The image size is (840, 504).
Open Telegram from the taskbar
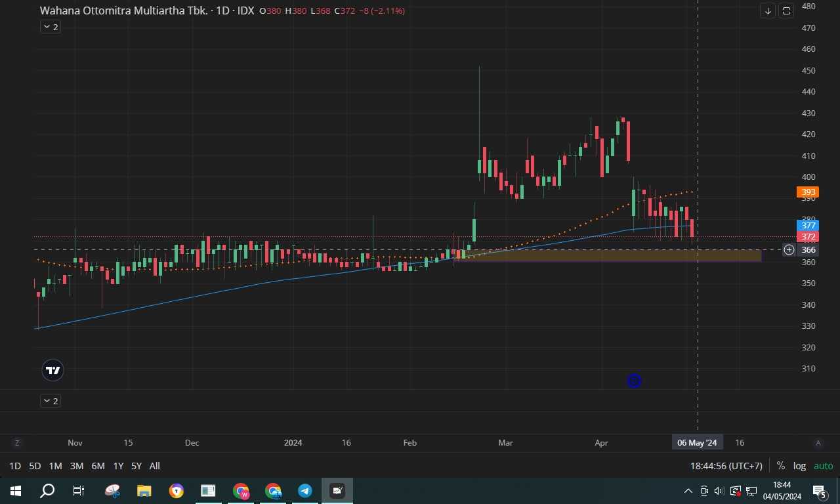[305, 491]
